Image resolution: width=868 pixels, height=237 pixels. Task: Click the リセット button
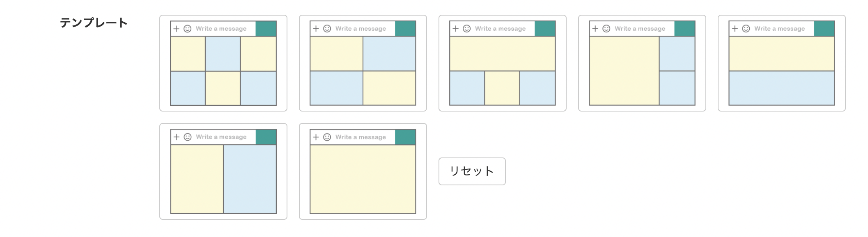pyautogui.click(x=472, y=171)
